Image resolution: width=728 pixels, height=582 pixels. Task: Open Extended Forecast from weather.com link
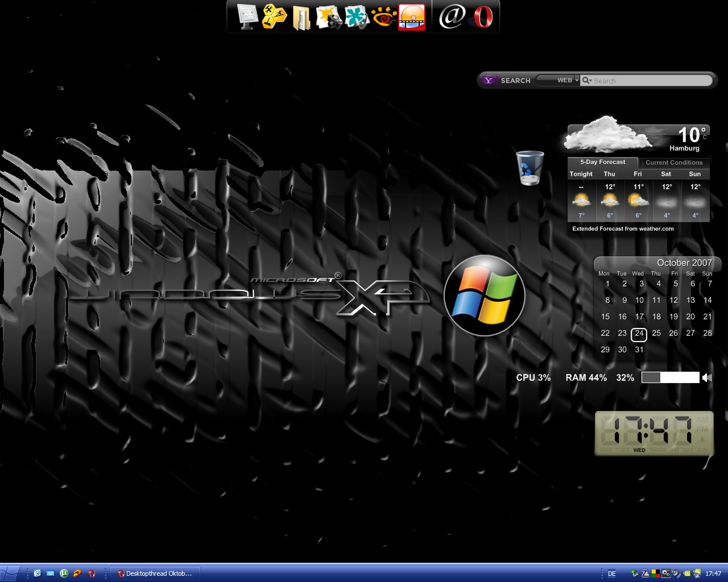623,228
